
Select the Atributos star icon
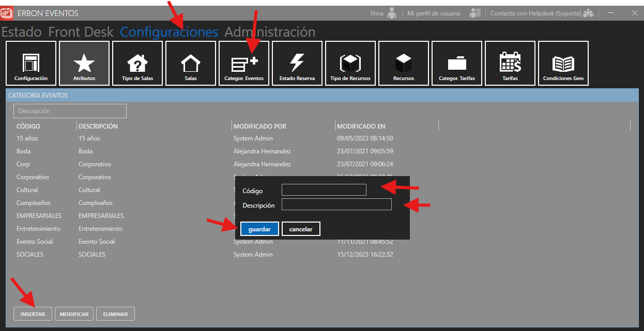84,64
